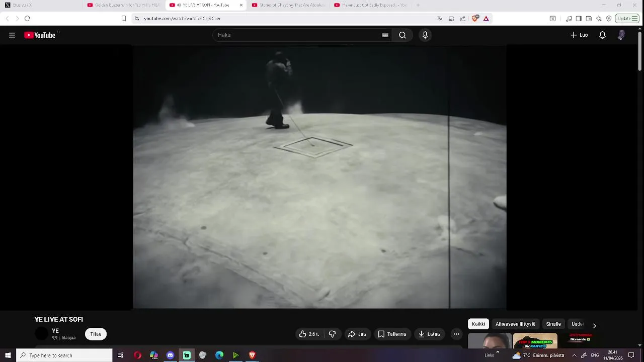Click the URL address field

click(x=282, y=19)
